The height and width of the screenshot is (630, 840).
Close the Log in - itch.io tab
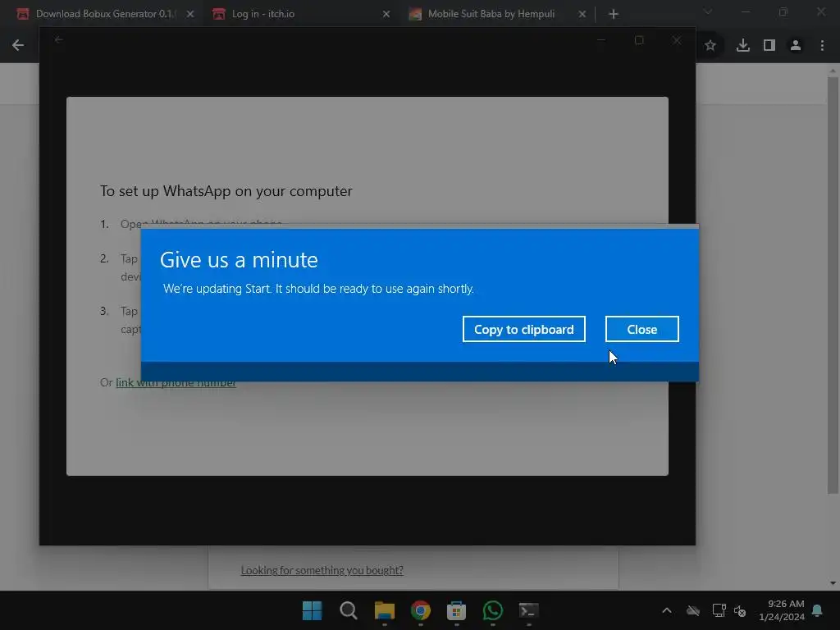386,14
